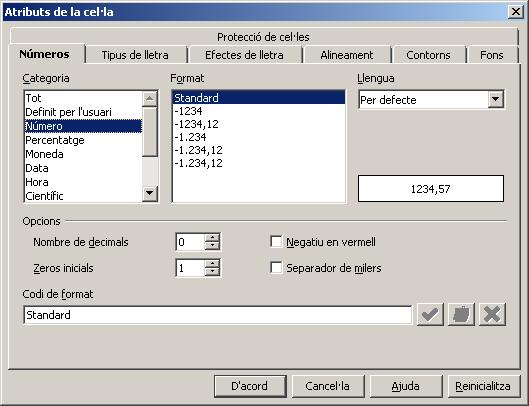Click the Reinicialitza button

[x=483, y=386]
